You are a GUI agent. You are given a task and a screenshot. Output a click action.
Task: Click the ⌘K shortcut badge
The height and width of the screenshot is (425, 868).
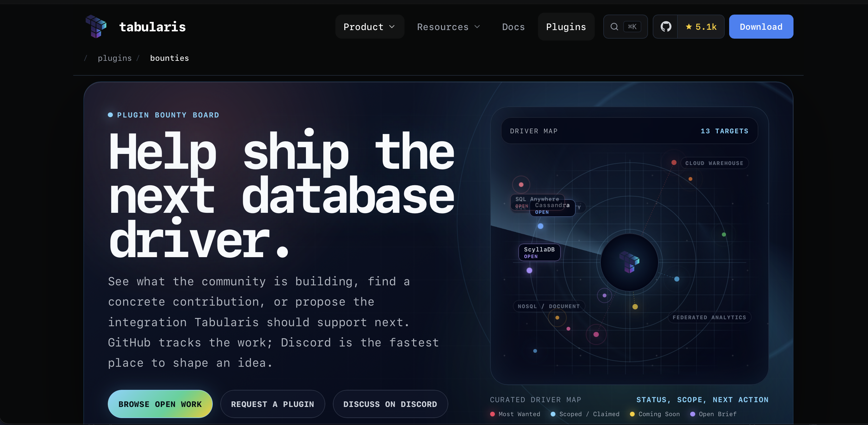tap(632, 27)
